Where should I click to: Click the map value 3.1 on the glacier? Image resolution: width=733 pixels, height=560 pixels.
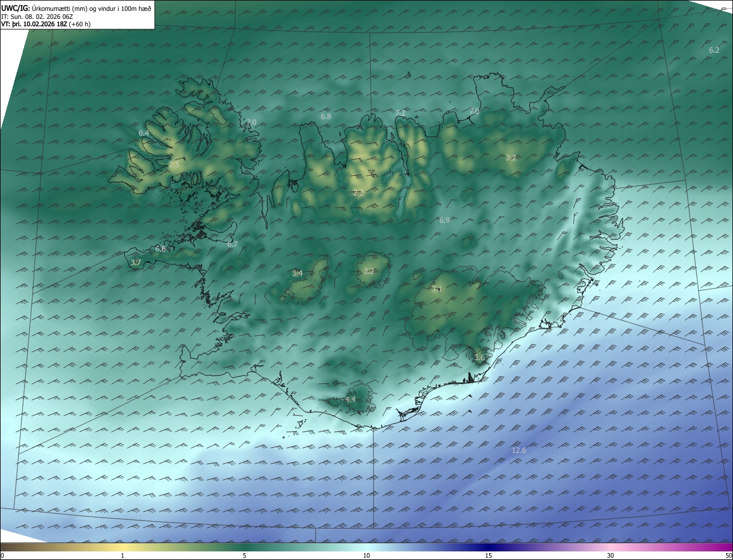coord(437,289)
